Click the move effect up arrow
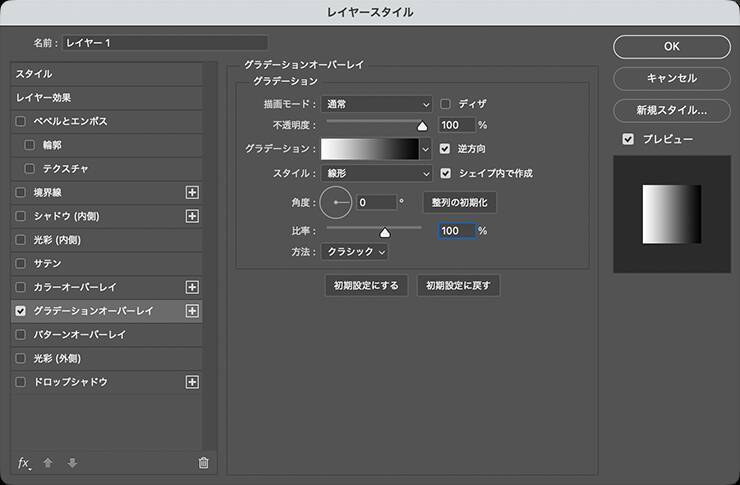The height and width of the screenshot is (485, 740). click(48, 463)
